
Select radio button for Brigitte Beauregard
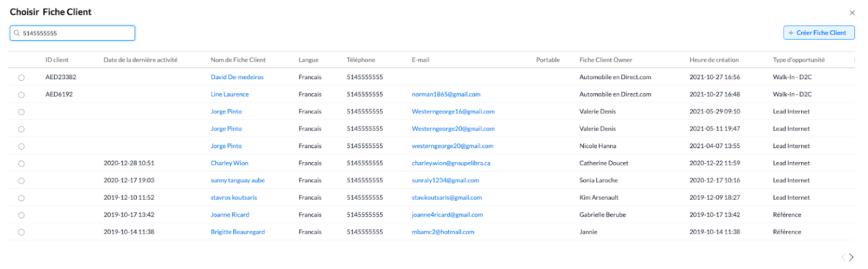(x=21, y=232)
